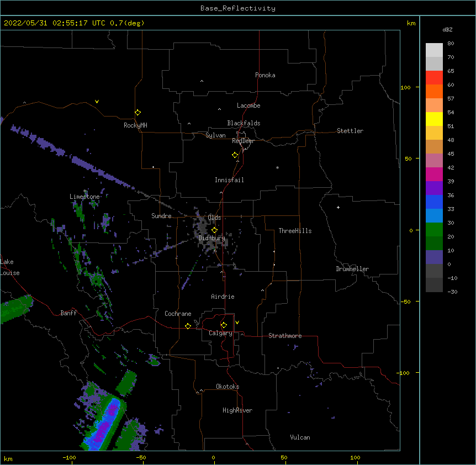Click the Blackfalds label
This screenshot has width=476, height=465.
pos(244,123)
